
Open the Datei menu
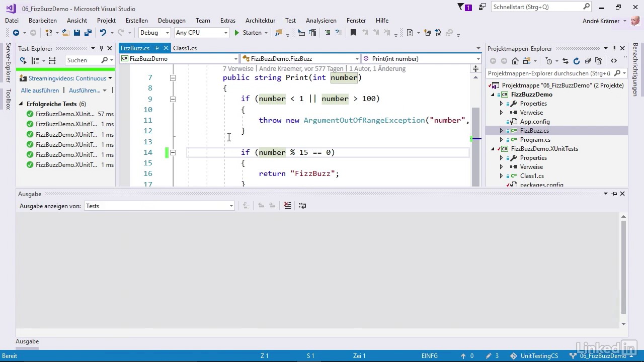[x=12, y=21]
